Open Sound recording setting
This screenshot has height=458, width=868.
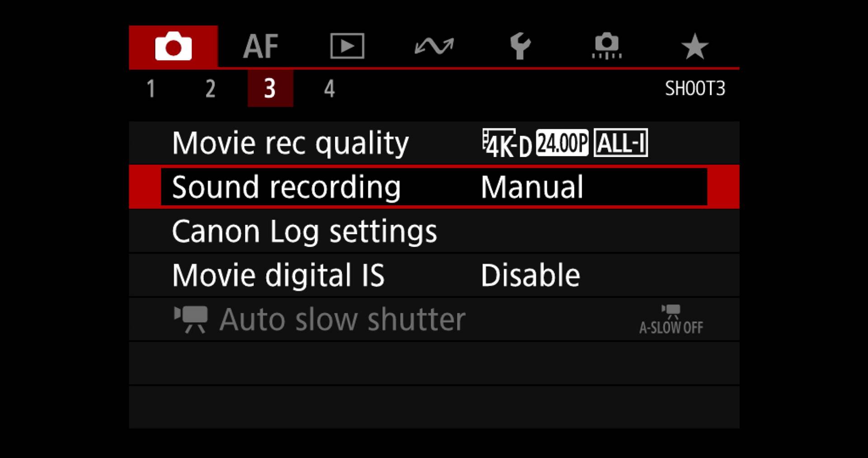pyautogui.click(x=434, y=187)
